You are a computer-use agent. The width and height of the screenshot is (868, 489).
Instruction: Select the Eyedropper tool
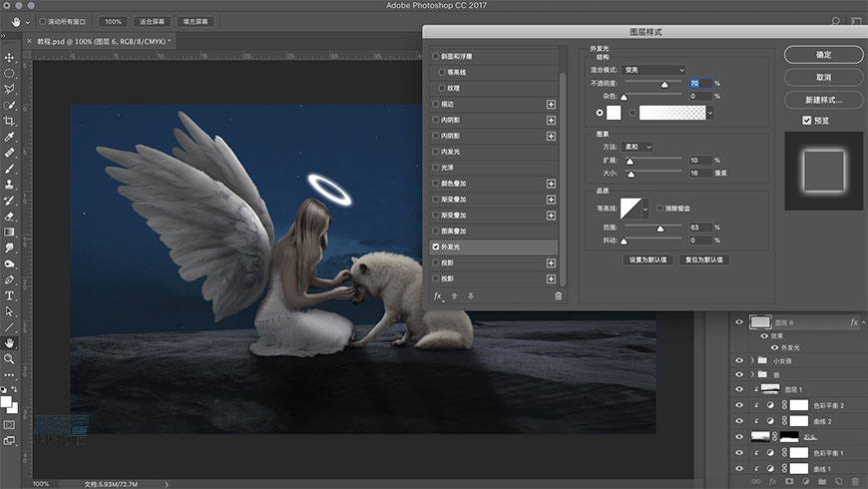click(x=9, y=137)
